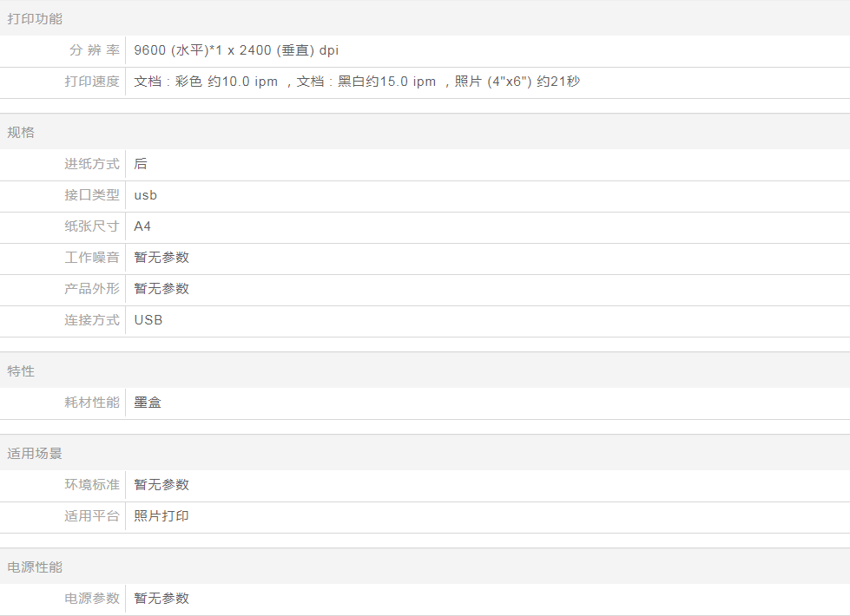Select the 规格 section header

point(21,133)
